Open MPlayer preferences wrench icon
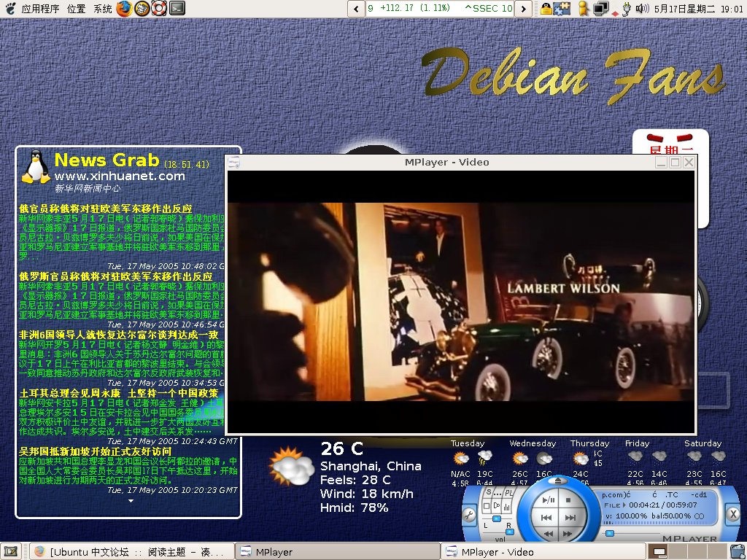The height and width of the screenshot is (560, 747). (x=469, y=516)
